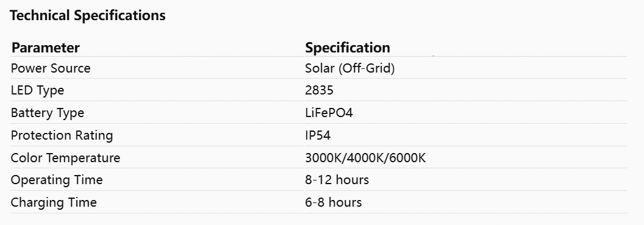Select the 8-12 hours value

coord(337,180)
